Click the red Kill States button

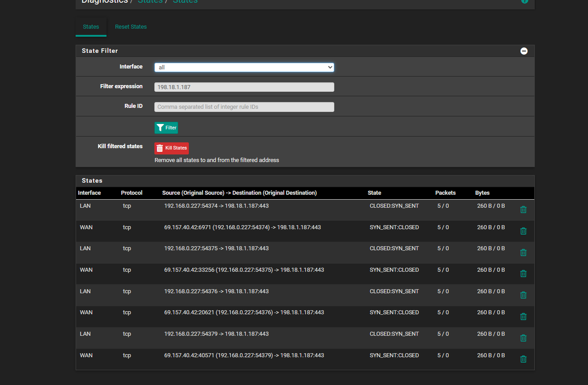pos(171,148)
